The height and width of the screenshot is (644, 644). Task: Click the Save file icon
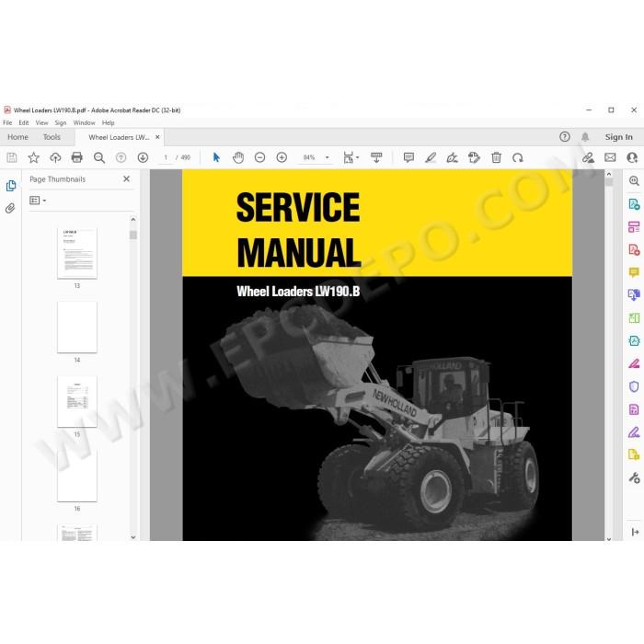click(12, 157)
